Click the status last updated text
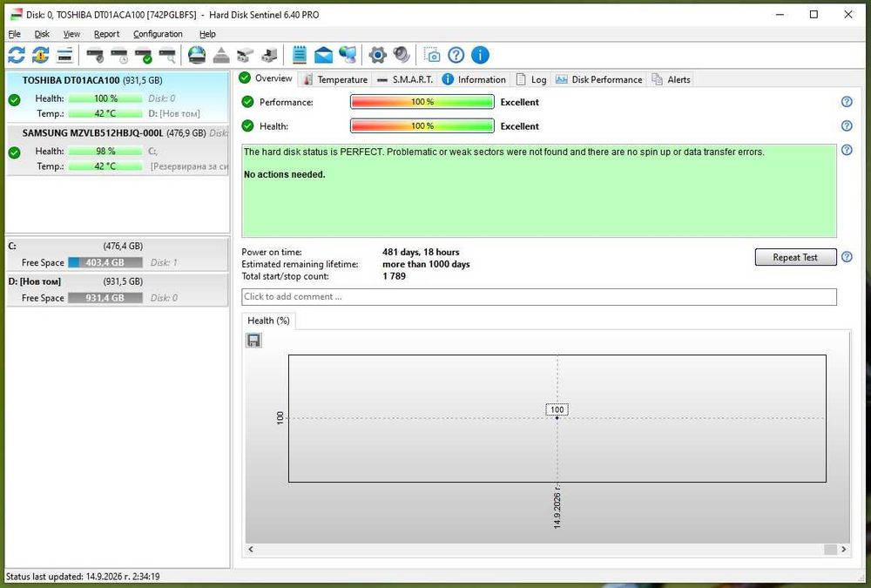Screen dimensions: 871x588 click(x=83, y=577)
